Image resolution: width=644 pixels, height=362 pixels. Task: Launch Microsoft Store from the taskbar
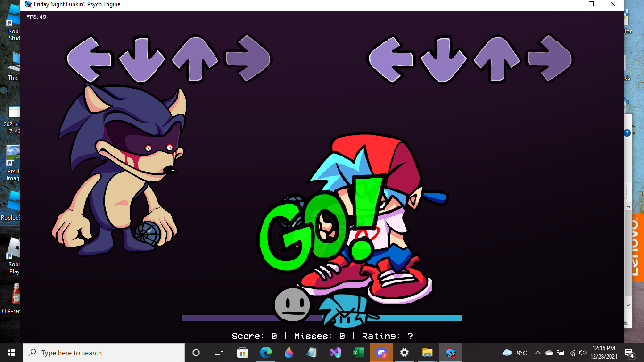coord(242,353)
